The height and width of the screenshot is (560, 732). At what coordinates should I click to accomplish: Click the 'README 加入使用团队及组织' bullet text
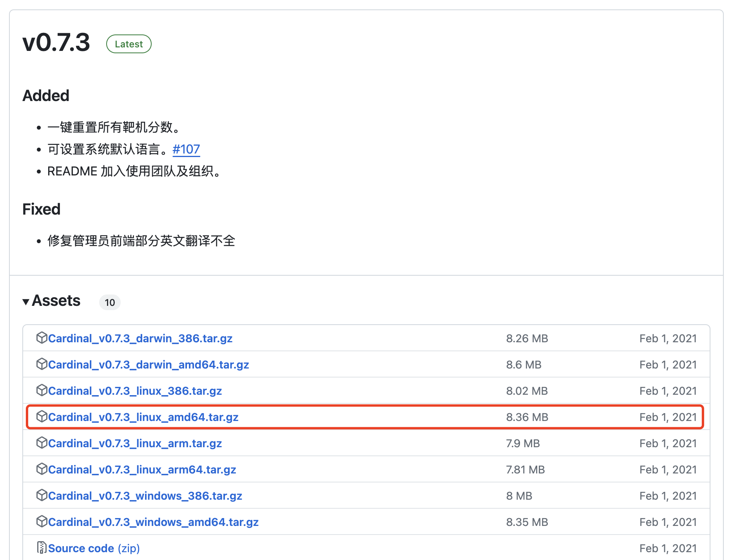click(x=134, y=171)
